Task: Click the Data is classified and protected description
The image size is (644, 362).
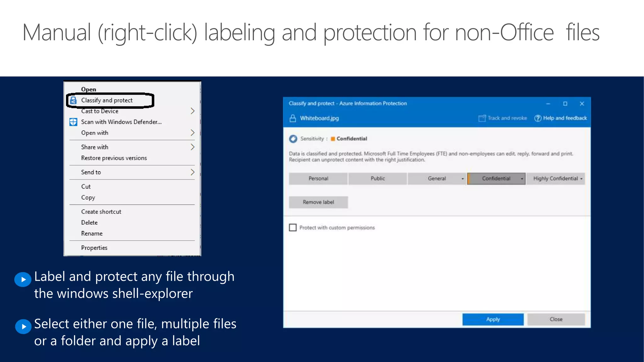Action: (431, 156)
